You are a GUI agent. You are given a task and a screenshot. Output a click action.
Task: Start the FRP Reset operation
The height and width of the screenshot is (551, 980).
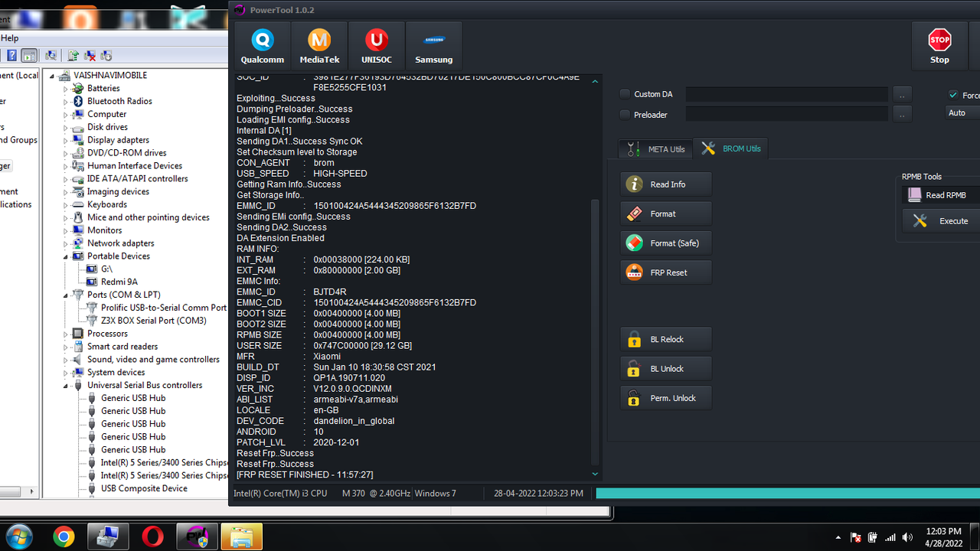666,272
